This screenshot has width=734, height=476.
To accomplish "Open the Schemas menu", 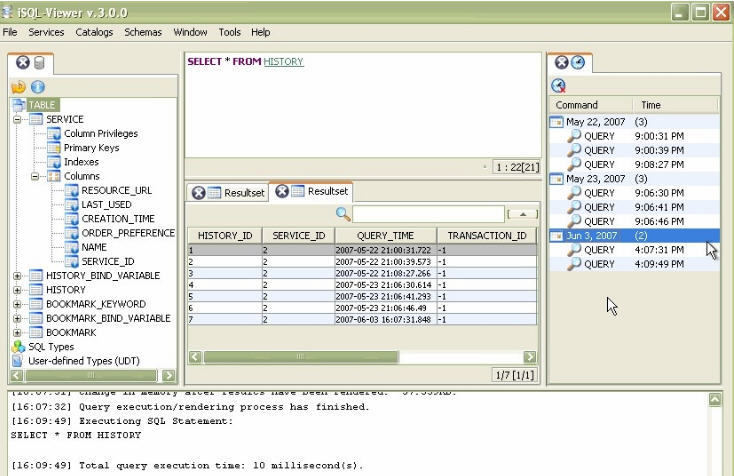I will click(143, 32).
